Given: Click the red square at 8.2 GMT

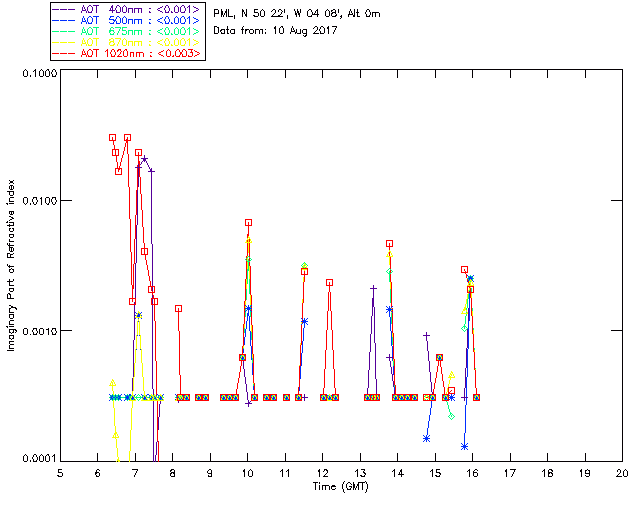Looking at the screenshot, I should tap(178, 309).
